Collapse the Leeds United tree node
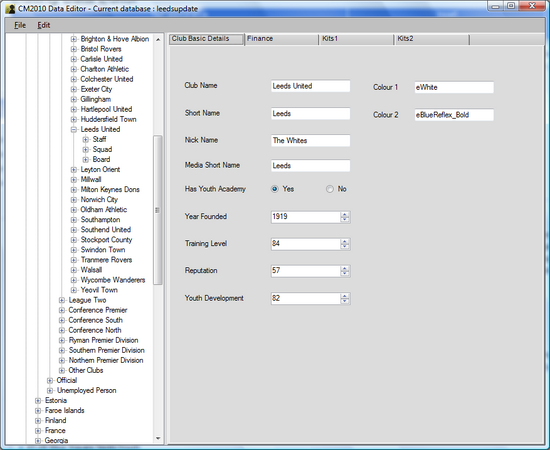 74,129
